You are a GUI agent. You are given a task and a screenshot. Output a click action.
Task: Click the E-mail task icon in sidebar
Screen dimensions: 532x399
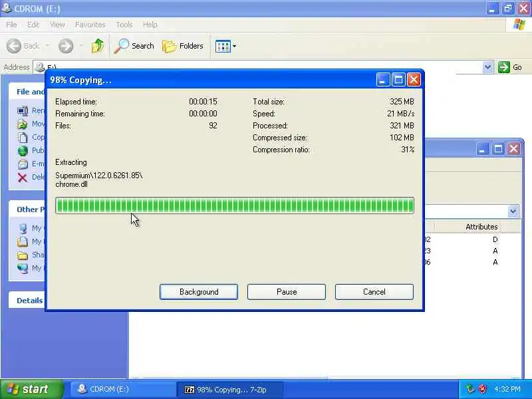pyautogui.click(x=23, y=164)
